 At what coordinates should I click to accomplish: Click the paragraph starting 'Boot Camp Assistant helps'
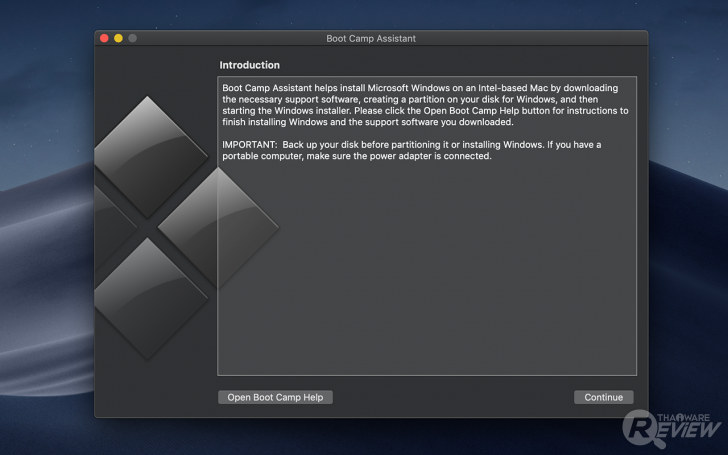(x=425, y=105)
